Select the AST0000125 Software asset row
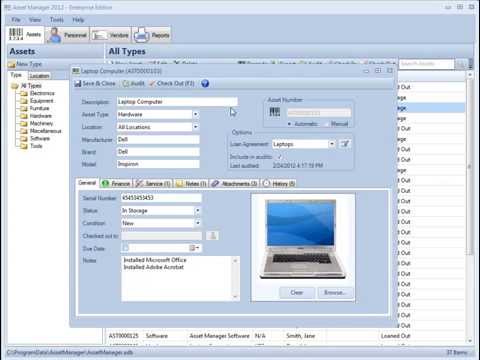 pos(260,336)
